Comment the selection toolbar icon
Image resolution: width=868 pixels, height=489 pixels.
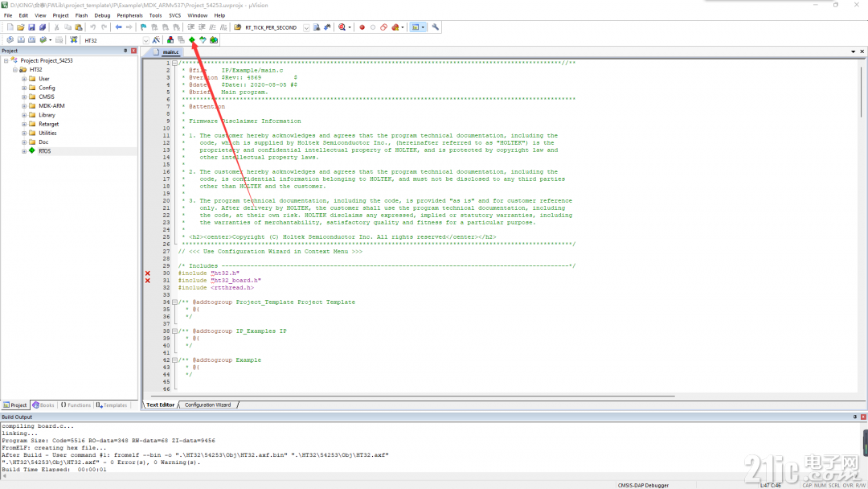click(x=212, y=27)
